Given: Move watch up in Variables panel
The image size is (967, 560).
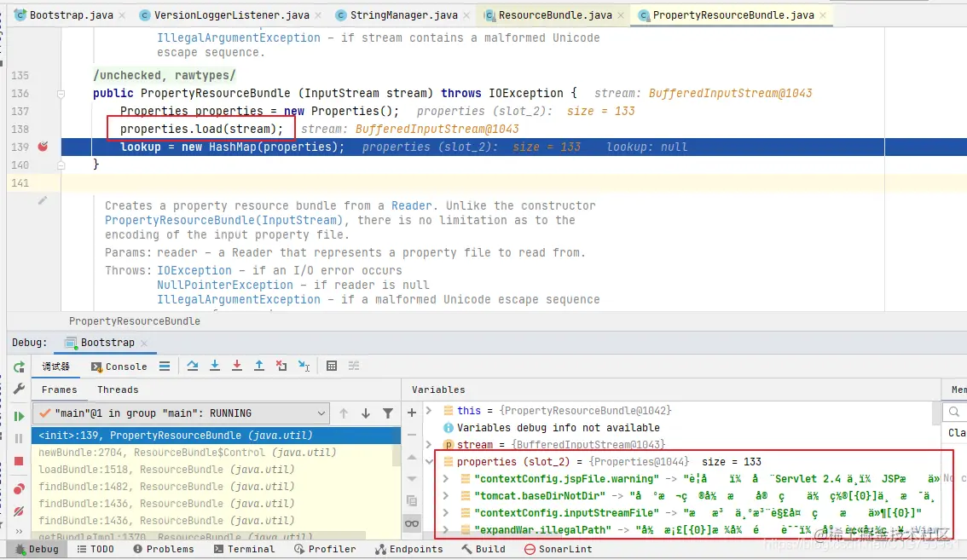Looking at the screenshot, I should pos(412,457).
